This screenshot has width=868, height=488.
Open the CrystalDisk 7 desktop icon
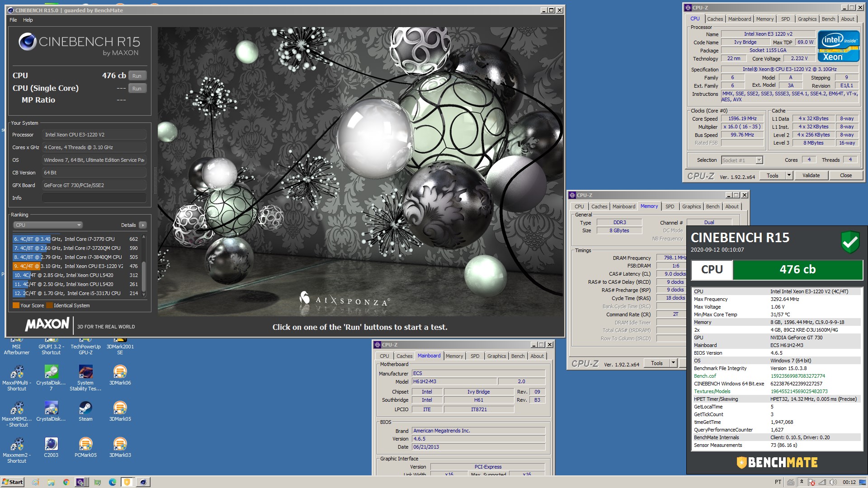click(51, 378)
